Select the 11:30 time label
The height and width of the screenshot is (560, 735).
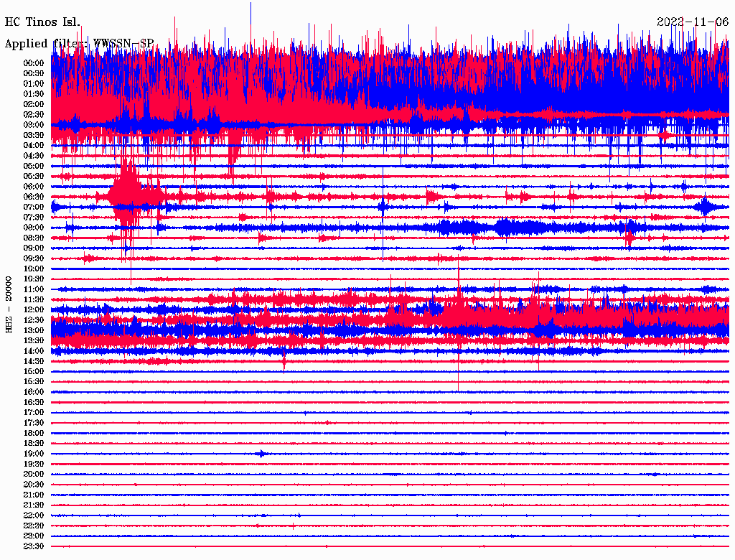tap(34, 299)
